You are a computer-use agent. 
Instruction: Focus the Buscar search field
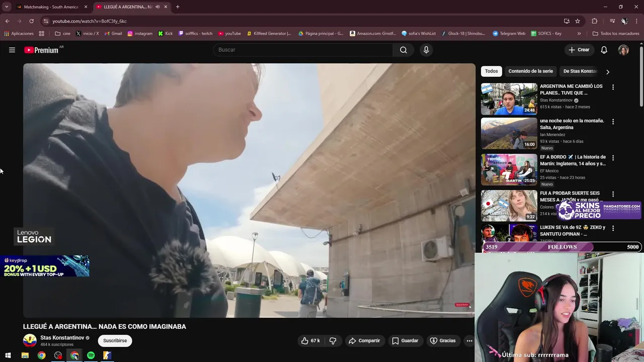tap(303, 50)
